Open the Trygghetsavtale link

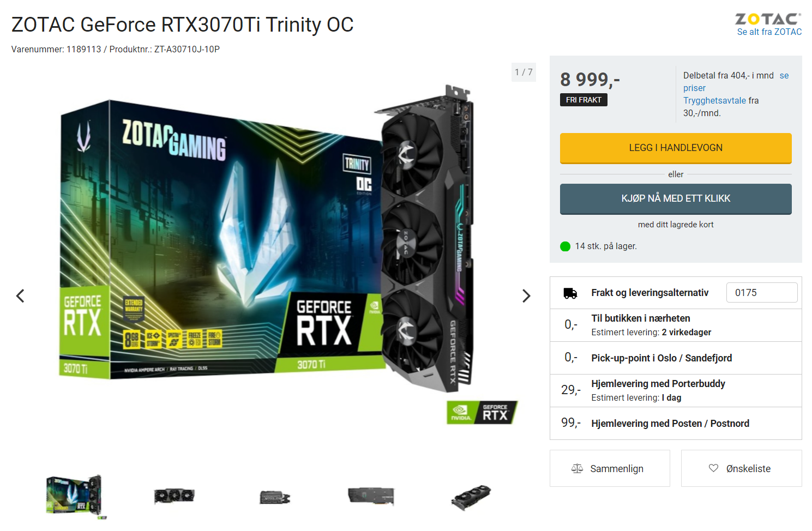click(x=714, y=100)
